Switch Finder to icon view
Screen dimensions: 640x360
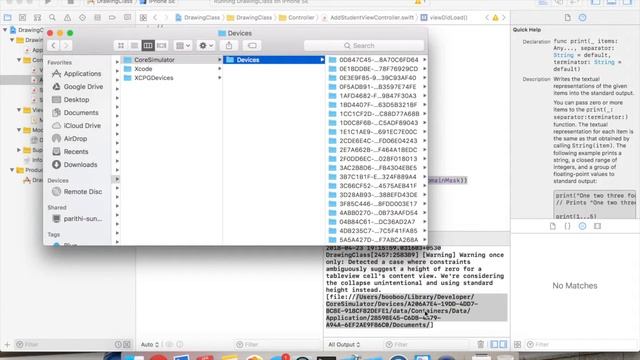coord(121,46)
